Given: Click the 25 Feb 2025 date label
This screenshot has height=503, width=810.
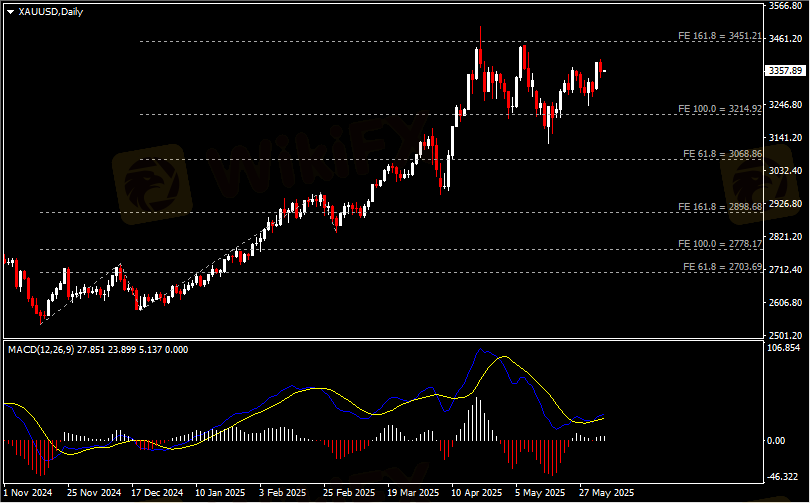Looking at the screenshot, I should pos(349,493).
